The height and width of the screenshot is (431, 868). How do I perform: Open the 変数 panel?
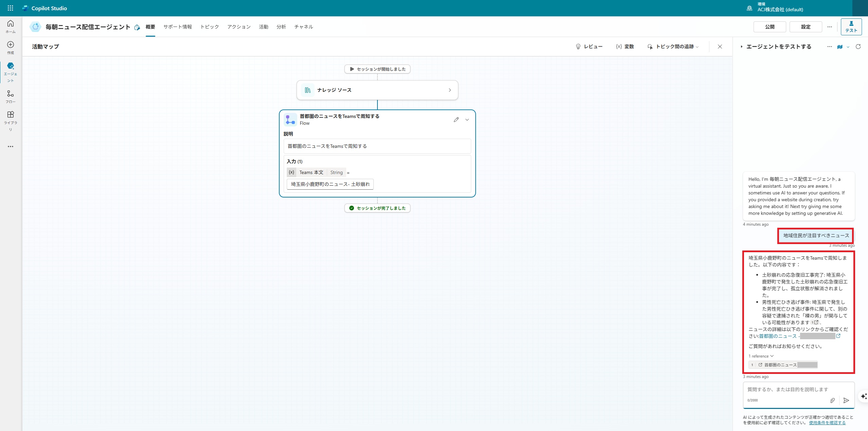[x=625, y=47]
